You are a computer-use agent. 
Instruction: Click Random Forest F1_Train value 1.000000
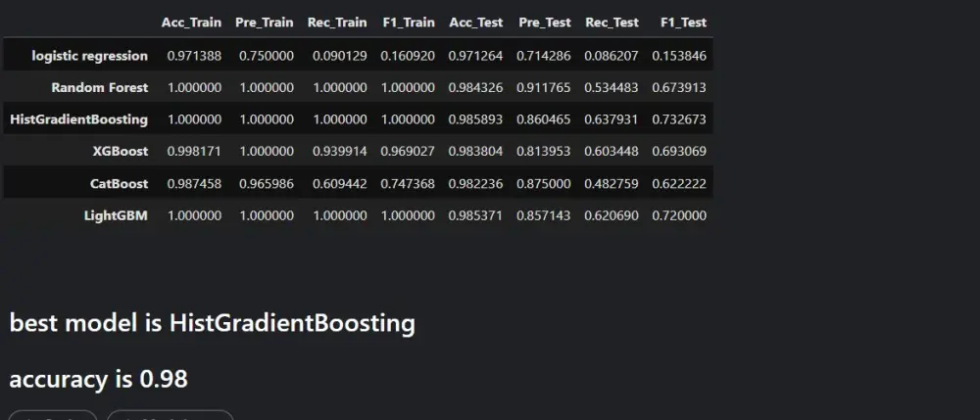(x=408, y=88)
